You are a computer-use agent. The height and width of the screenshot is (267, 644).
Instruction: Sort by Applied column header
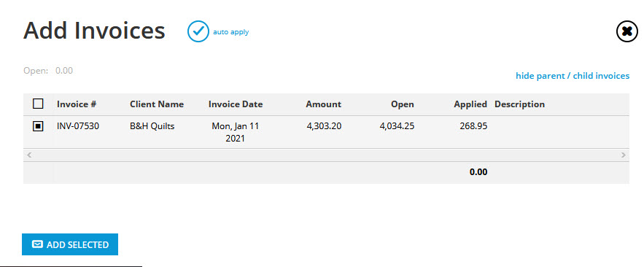pos(470,104)
